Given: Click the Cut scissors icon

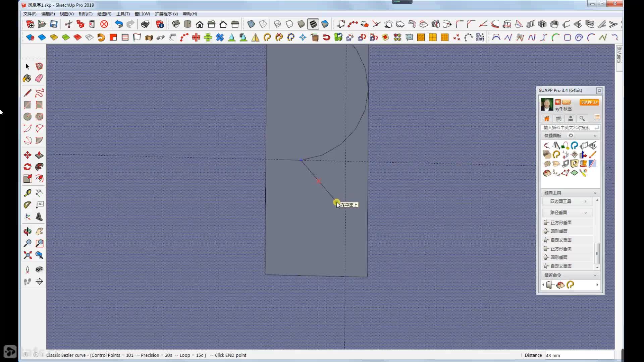Looking at the screenshot, I should coord(68,24).
